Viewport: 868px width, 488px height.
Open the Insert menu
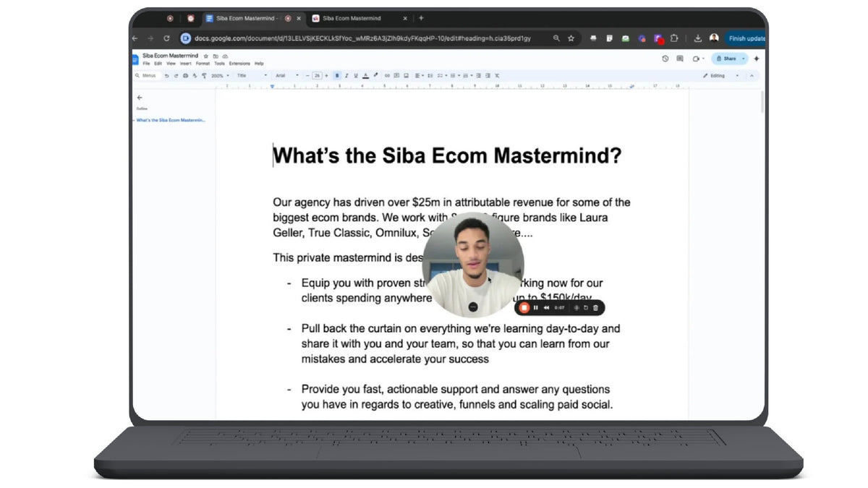click(x=186, y=64)
